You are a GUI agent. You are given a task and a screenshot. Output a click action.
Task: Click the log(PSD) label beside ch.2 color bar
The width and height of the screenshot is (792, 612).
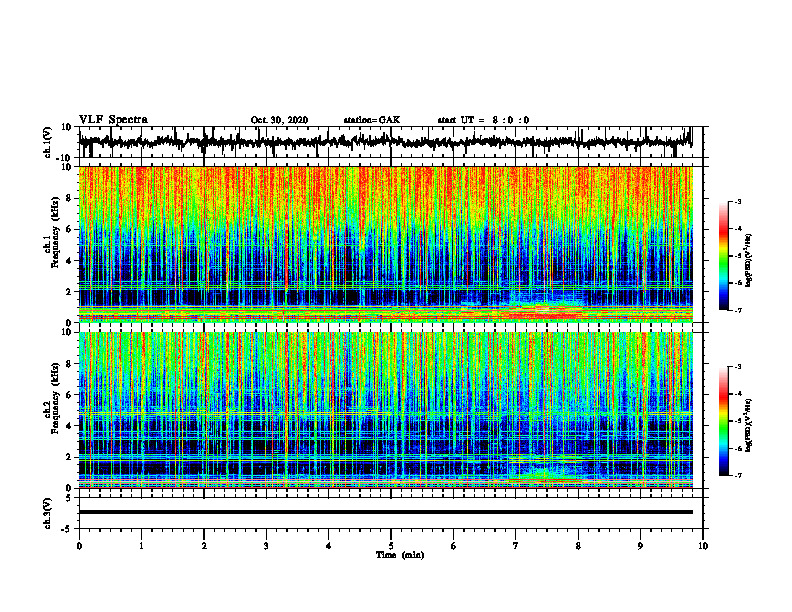coord(748,425)
